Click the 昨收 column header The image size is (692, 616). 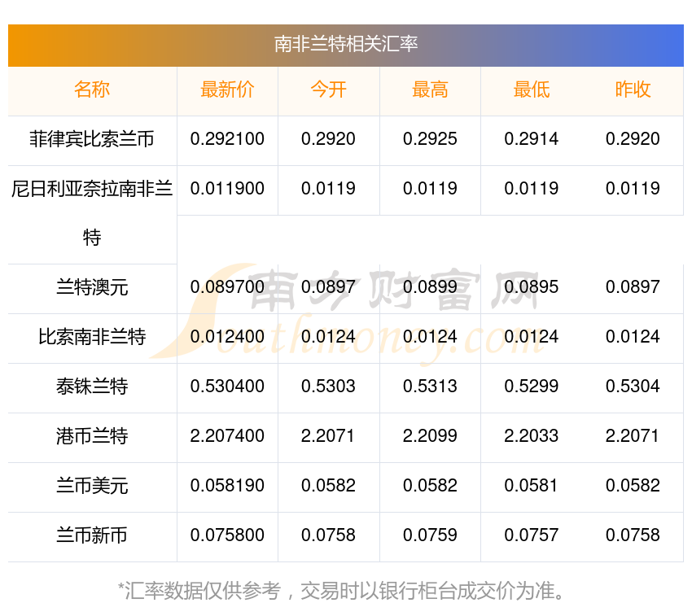[633, 90]
